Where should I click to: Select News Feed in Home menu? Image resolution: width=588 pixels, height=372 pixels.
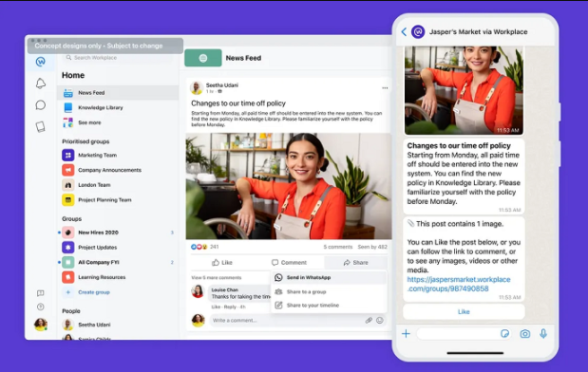118,93
